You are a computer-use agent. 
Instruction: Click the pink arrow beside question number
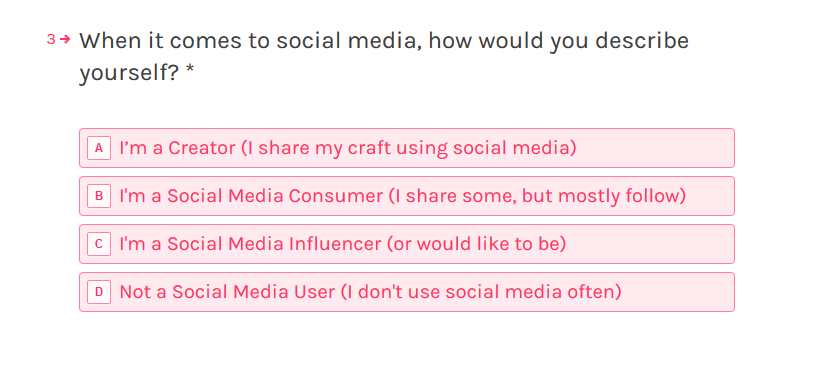65,39
